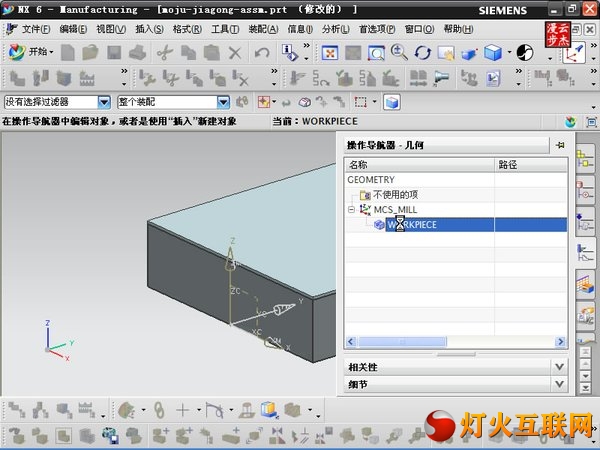Open the 插入(S) menu
600x450 pixels.
[x=150, y=29]
